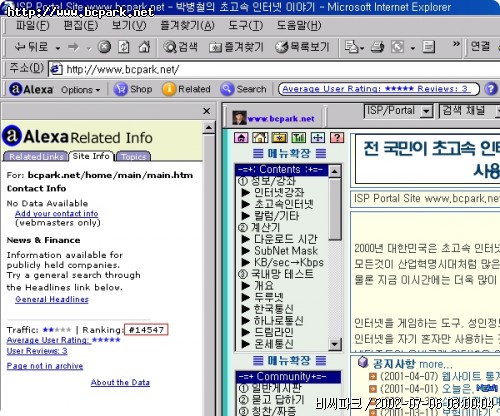Open the mail button dropdown arrow
This screenshot has height=416, width=500.
[x=362, y=49]
